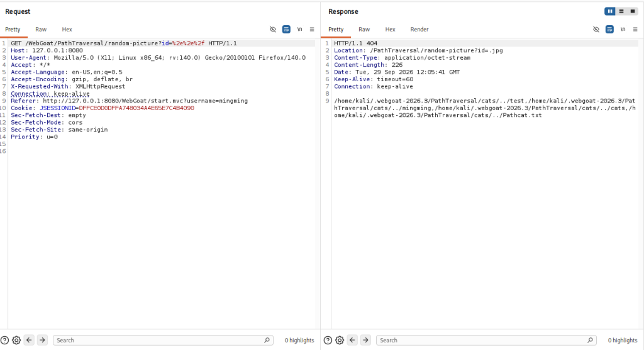Screen dimensions: 644x350
Task: Toggle hide headers eye icon in Response
Action: [x=596, y=29]
